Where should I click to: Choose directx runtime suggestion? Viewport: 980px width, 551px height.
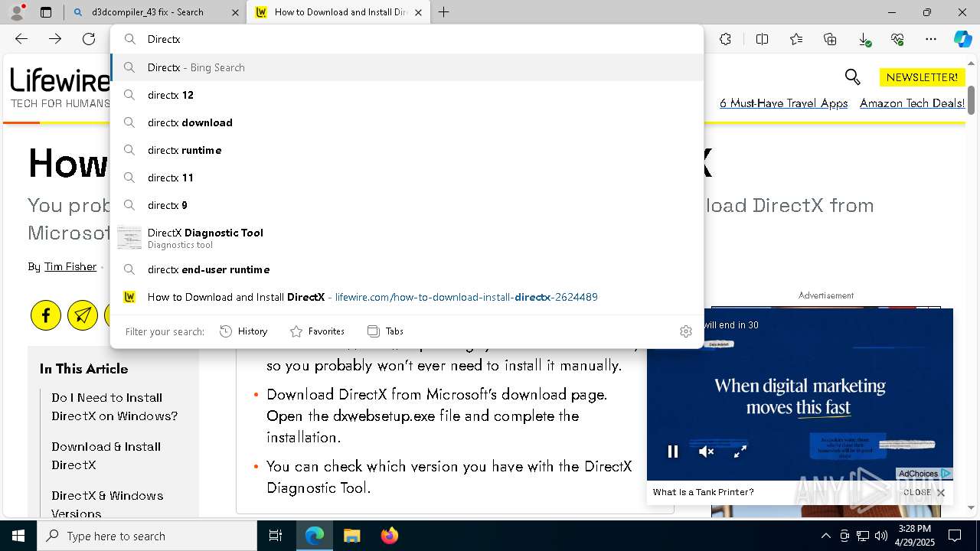pyautogui.click(x=407, y=150)
